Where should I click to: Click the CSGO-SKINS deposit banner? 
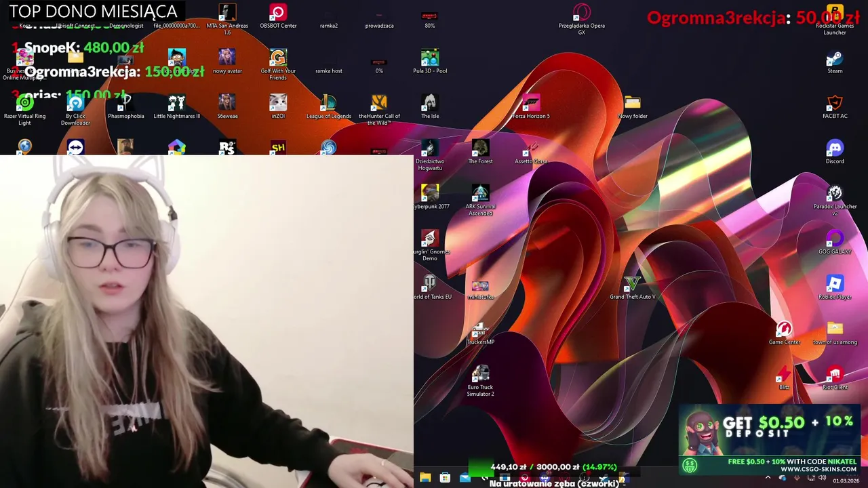pos(770,439)
